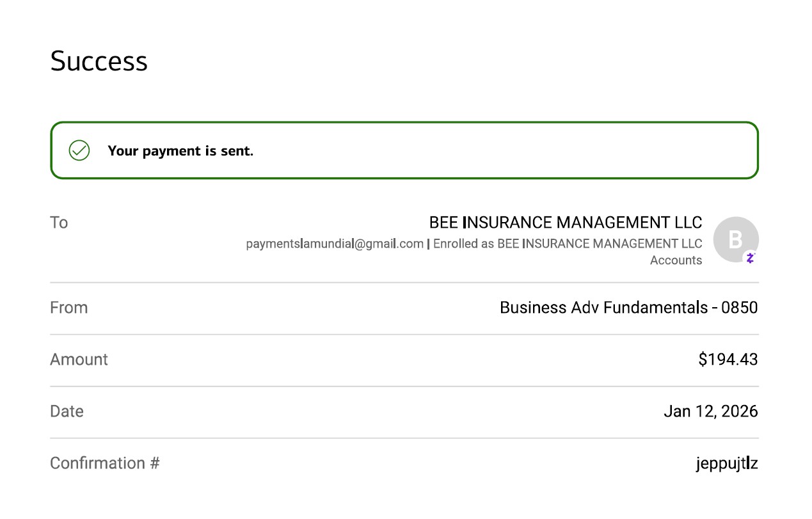Click the Amount row label
Screen dimensions: 812x519
coord(79,360)
